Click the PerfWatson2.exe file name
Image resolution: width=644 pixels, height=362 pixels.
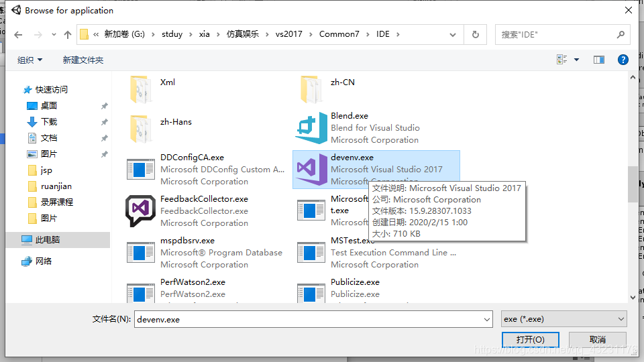(x=193, y=282)
